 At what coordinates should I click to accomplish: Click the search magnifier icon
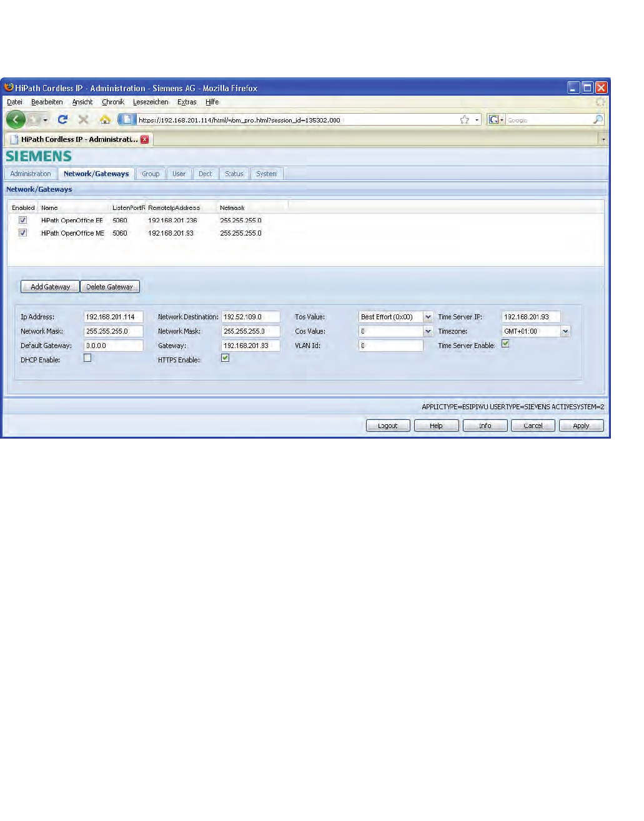pos(598,120)
